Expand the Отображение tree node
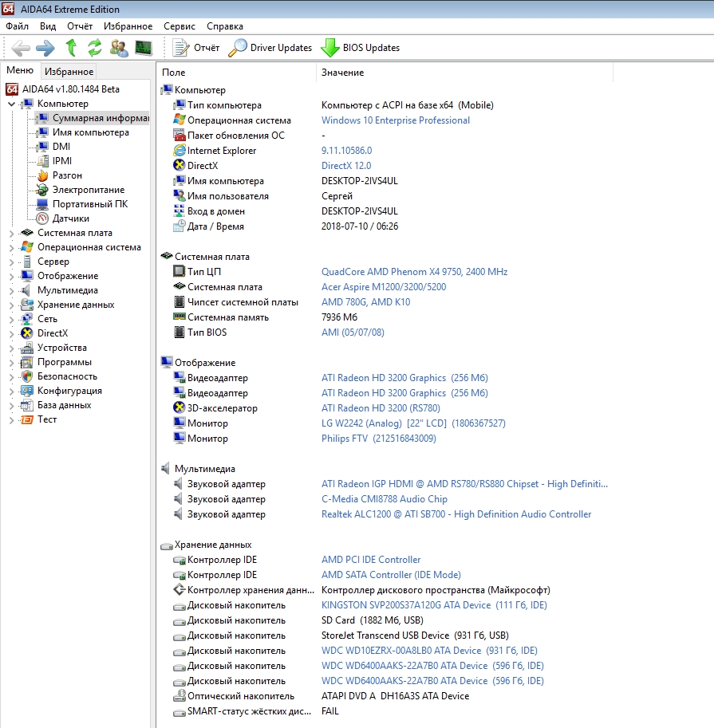714x728 pixels. pyautogui.click(x=12, y=276)
